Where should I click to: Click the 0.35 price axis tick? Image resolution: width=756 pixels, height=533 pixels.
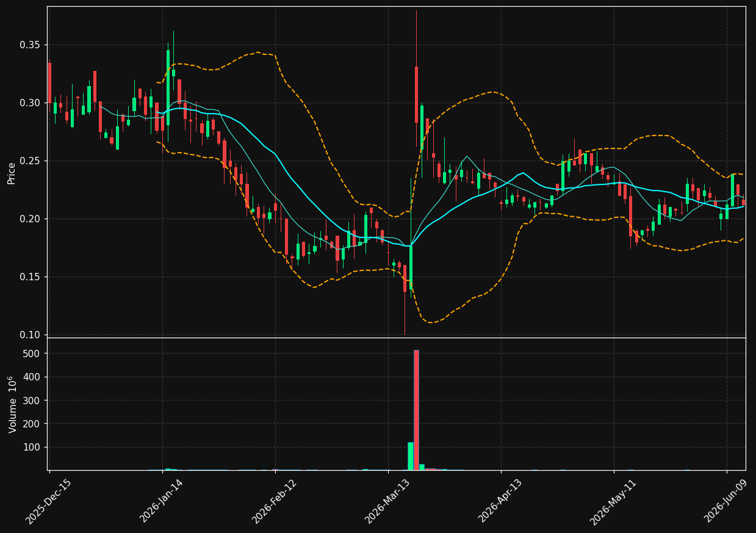(30, 45)
